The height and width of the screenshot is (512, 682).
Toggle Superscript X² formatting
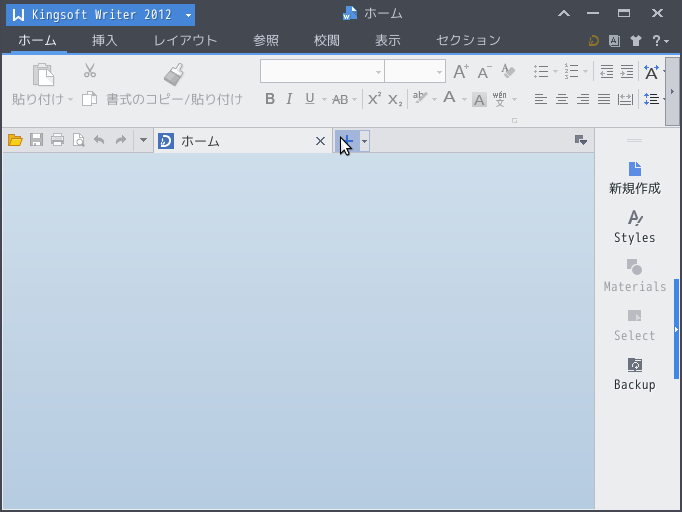pyautogui.click(x=374, y=99)
